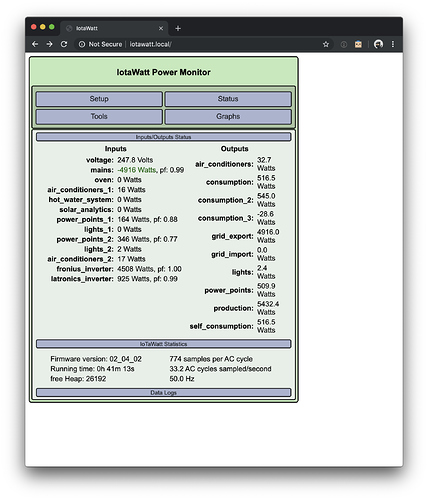Click the IotaWatt Power Monitor heading
This screenshot has width=428, height=500.
point(163,72)
